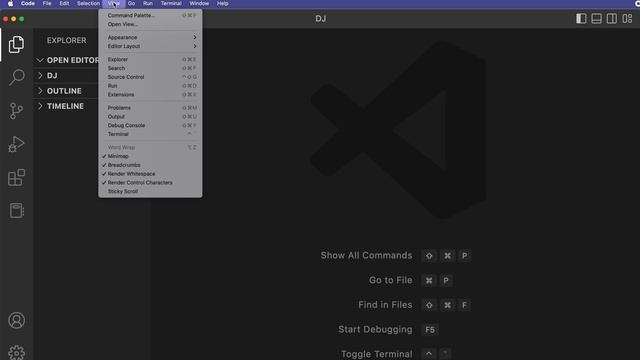Click the Show All Commands hint
640x360 pixels.
[x=366, y=256]
